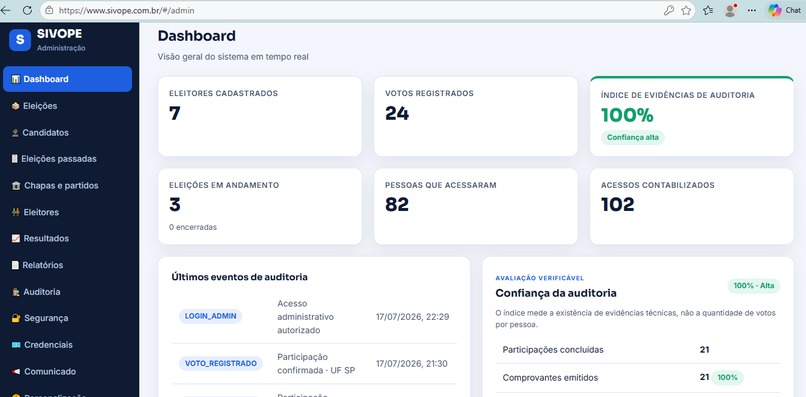806x397 pixels.
Task: Click the 100% - Alta badge
Action: 754,286
